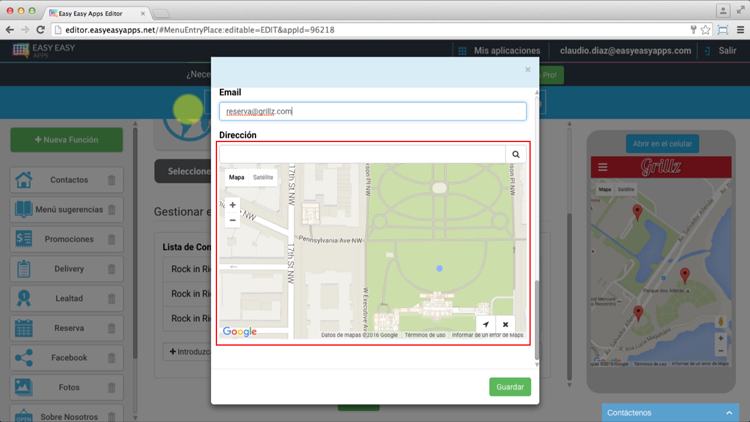Open the Reserva function in sidebar

click(68, 328)
